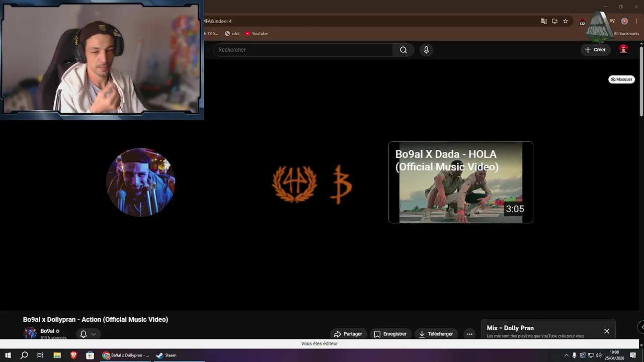Open the Windows notification center
Viewport: 644px width, 362px height.
pos(633,355)
